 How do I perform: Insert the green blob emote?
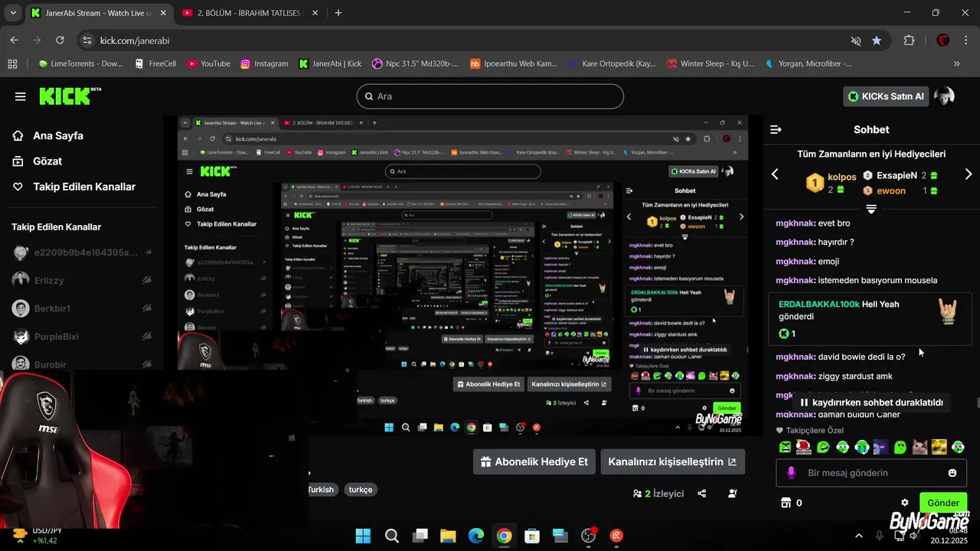[x=900, y=447]
